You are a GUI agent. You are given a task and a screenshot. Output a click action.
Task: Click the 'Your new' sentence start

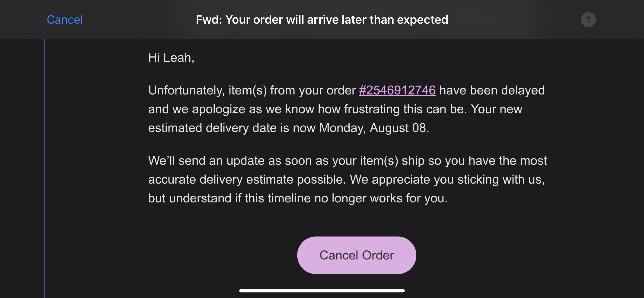coord(496,109)
